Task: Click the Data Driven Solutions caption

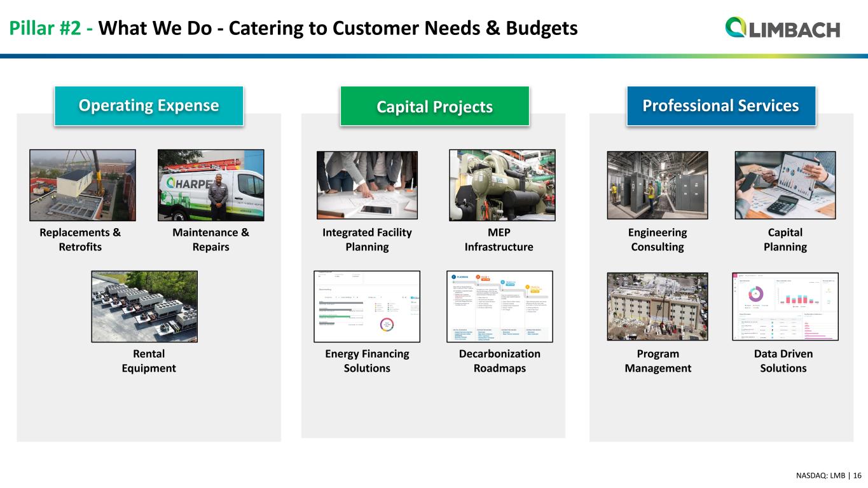Action: coord(783,361)
